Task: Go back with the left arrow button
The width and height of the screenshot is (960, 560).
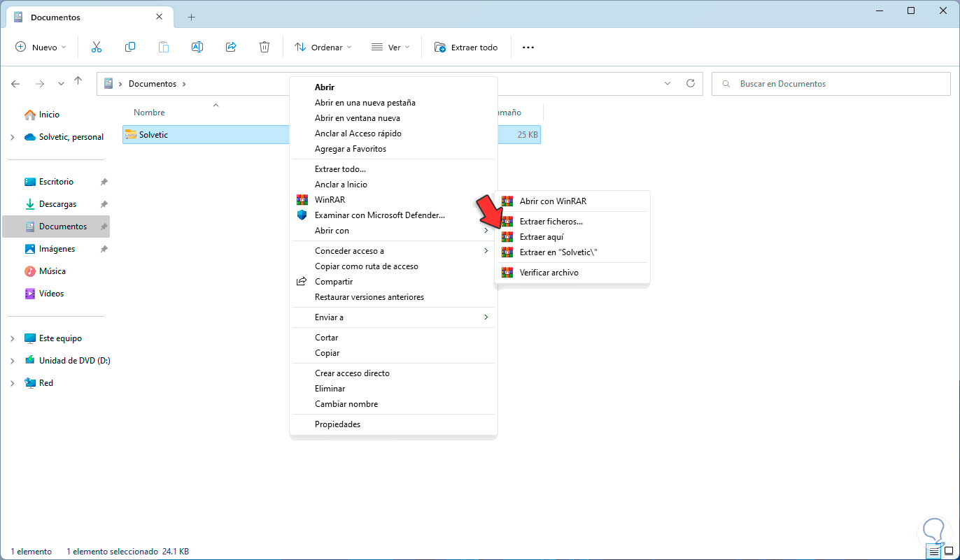Action: pos(16,84)
